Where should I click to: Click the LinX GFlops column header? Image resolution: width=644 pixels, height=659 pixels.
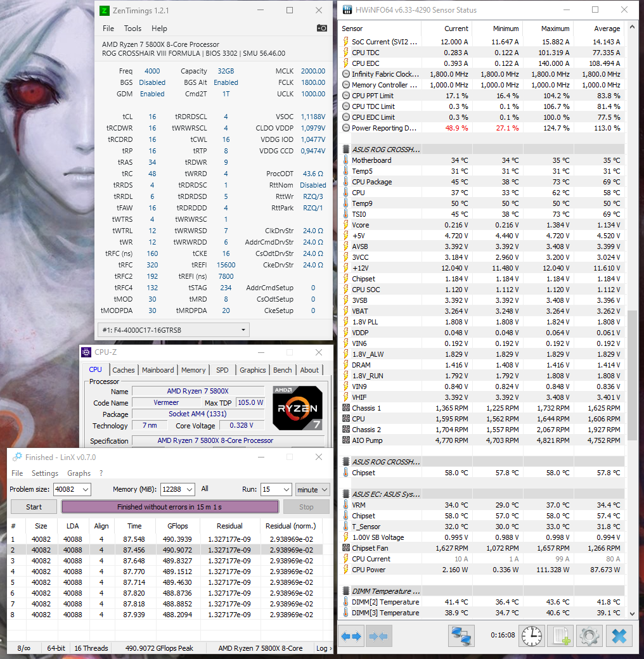pyautogui.click(x=177, y=526)
